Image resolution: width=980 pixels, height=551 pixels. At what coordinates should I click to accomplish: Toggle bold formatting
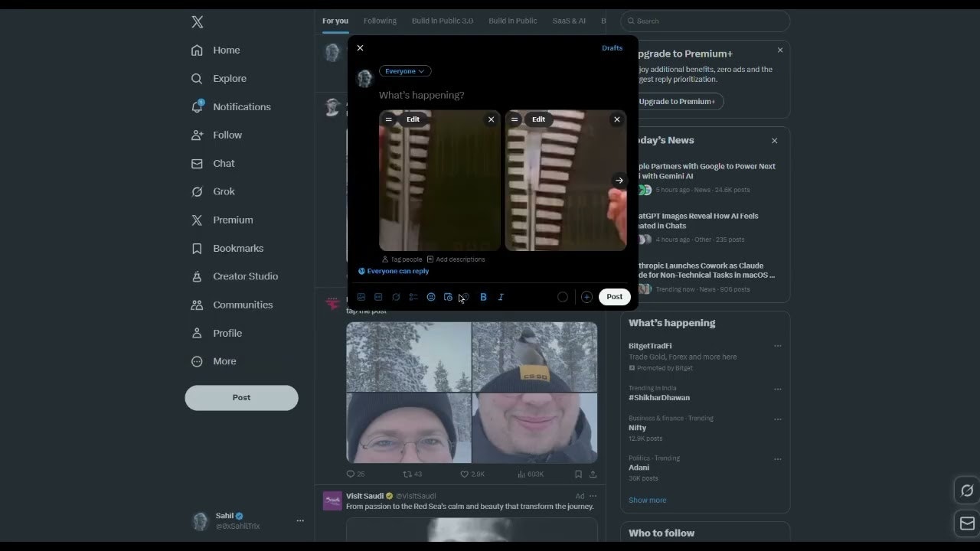click(483, 297)
